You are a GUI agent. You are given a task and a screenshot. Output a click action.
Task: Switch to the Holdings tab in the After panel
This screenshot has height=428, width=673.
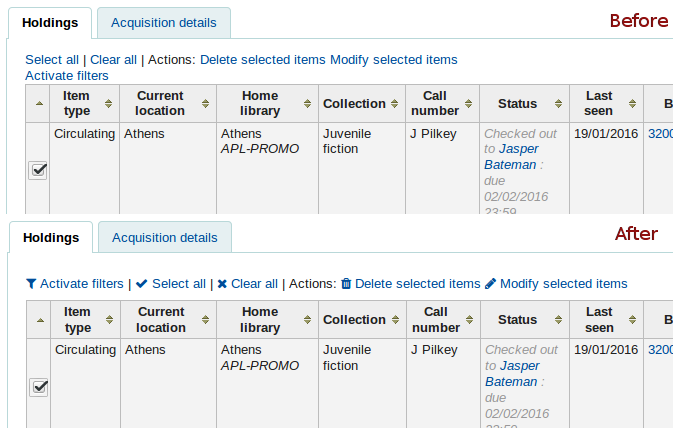click(51, 238)
